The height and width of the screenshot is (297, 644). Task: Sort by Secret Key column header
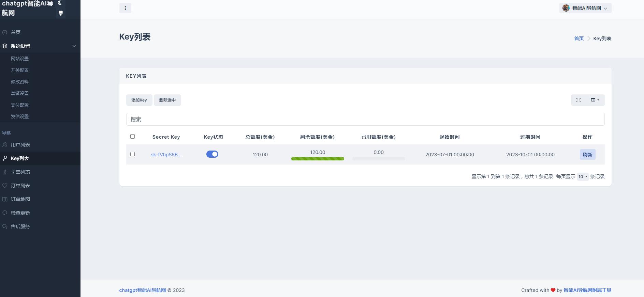pos(166,137)
